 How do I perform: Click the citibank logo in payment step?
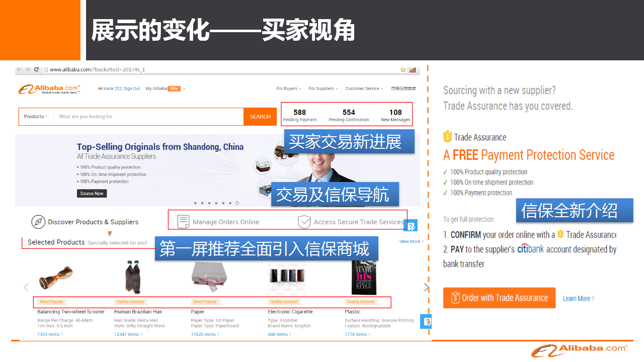(x=530, y=248)
